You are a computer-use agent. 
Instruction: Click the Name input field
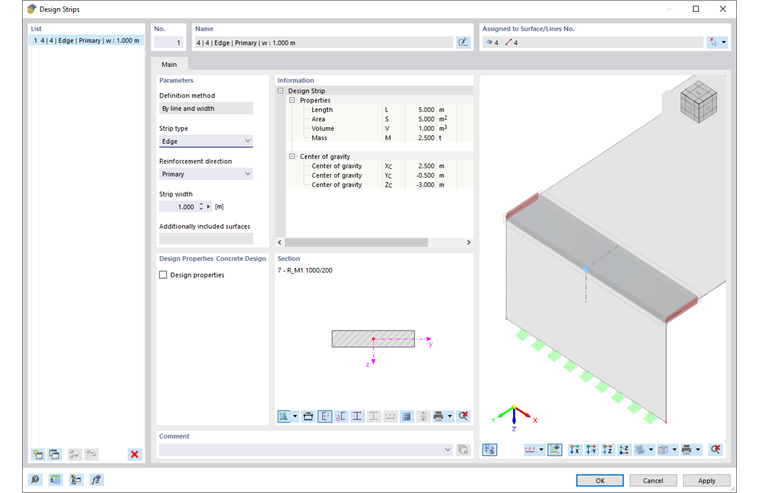[x=324, y=43]
